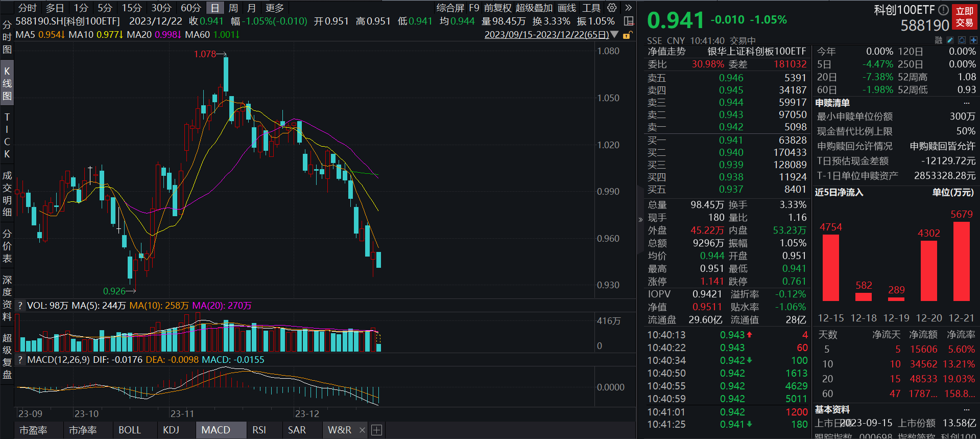
Task: Click the 12-20 net inflow bar 4302
Action: [929, 271]
